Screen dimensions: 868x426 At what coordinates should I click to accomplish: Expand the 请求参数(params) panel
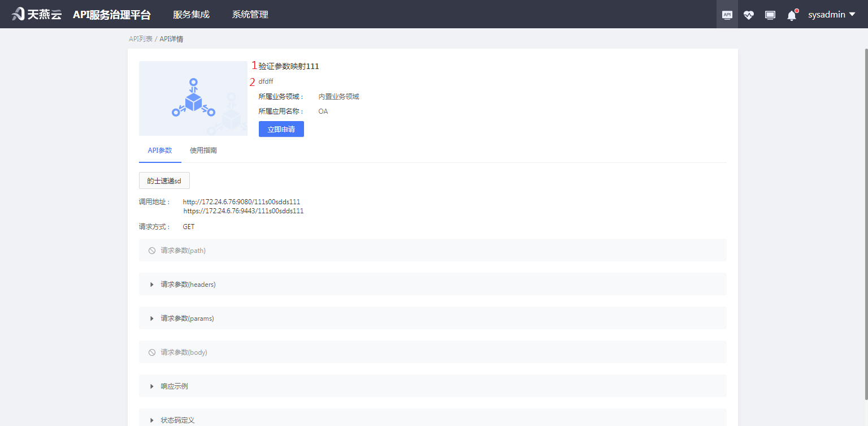click(151, 318)
